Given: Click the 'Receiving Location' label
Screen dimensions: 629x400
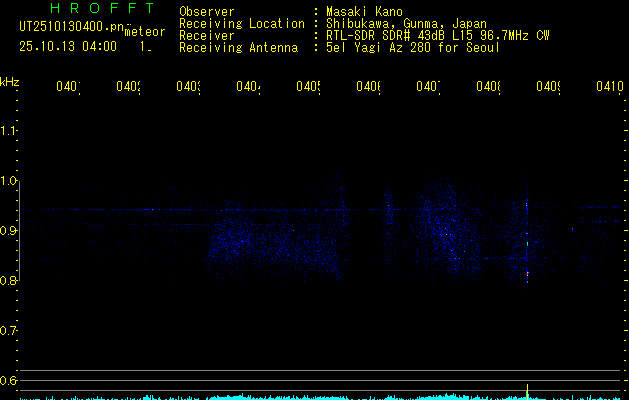Looking at the screenshot, I should pos(242,24).
